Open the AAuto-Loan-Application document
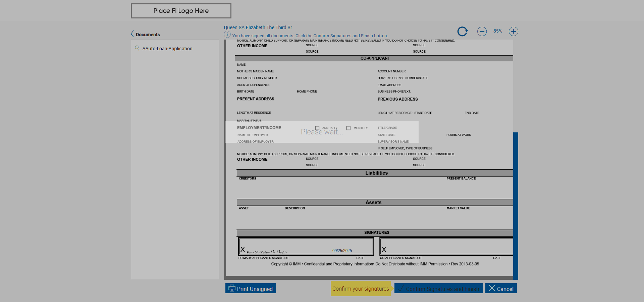Viewport: 644px width, 302px height. [x=167, y=49]
